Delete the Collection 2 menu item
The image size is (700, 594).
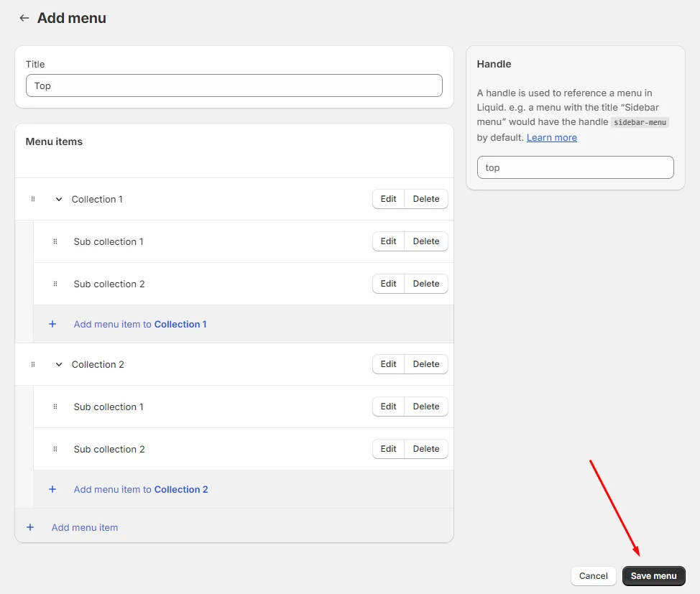click(426, 364)
